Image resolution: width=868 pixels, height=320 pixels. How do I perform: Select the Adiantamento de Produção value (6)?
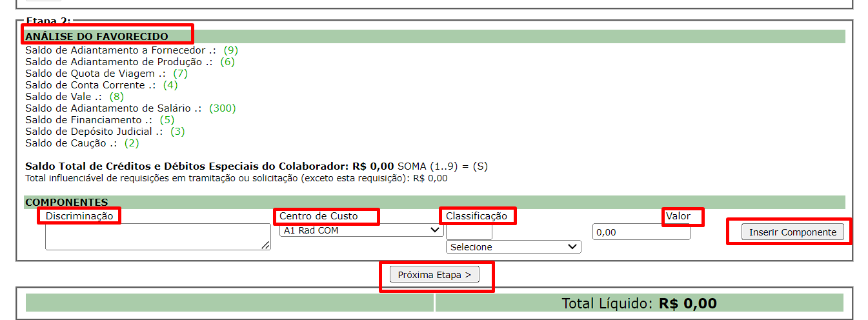click(227, 62)
